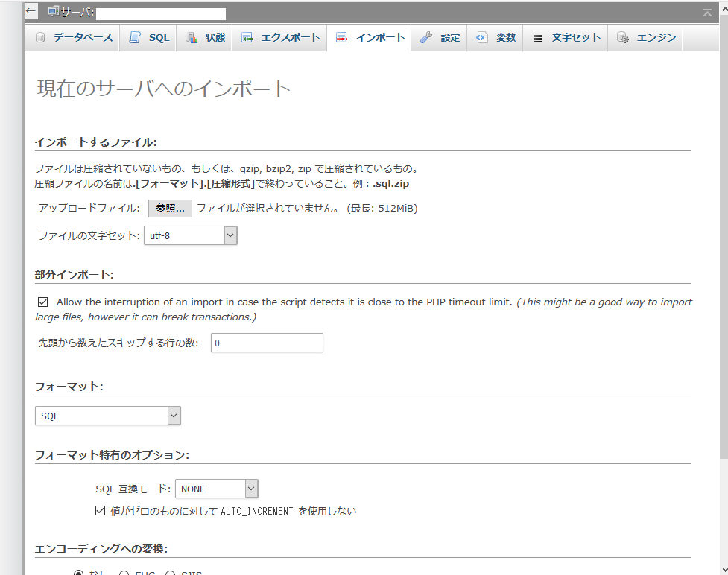This screenshot has width=728, height=575.
Task: Click the skip rows count input field
Action: [x=267, y=343]
